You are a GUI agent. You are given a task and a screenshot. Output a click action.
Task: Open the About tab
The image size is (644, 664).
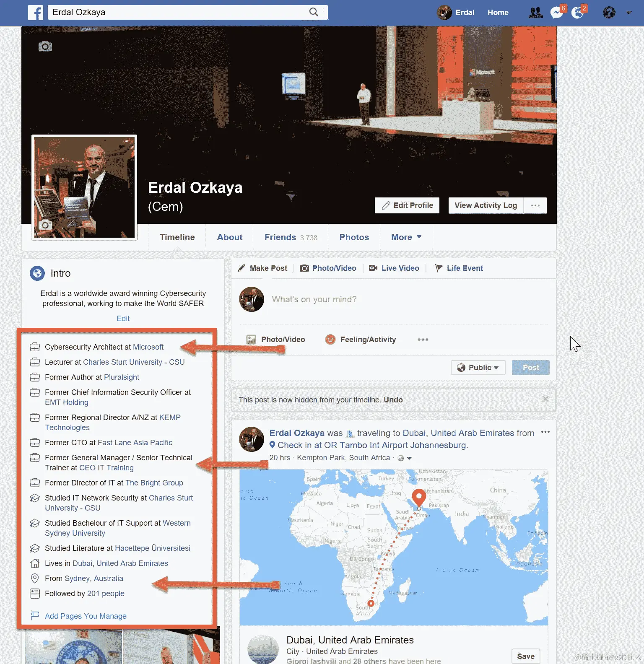click(x=230, y=237)
